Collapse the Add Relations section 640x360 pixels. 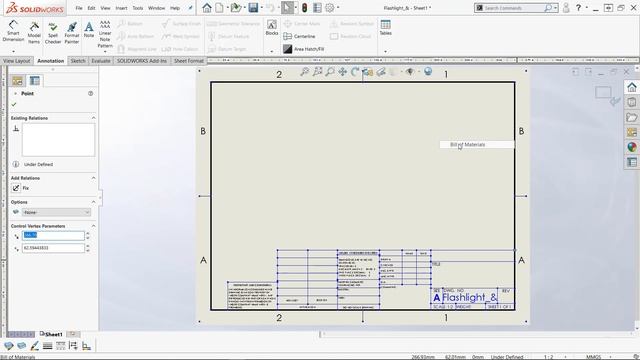pyautogui.click(x=93, y=178)
